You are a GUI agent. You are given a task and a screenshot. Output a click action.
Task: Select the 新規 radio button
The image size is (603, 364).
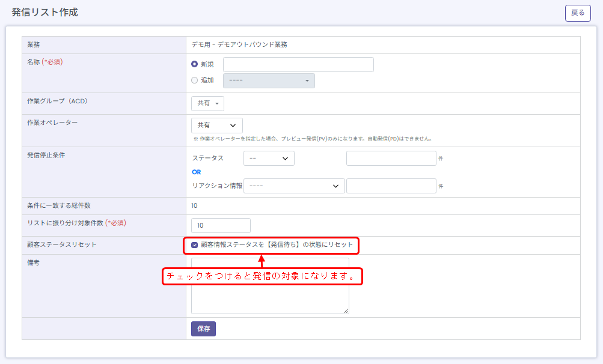tap(194, 64)
